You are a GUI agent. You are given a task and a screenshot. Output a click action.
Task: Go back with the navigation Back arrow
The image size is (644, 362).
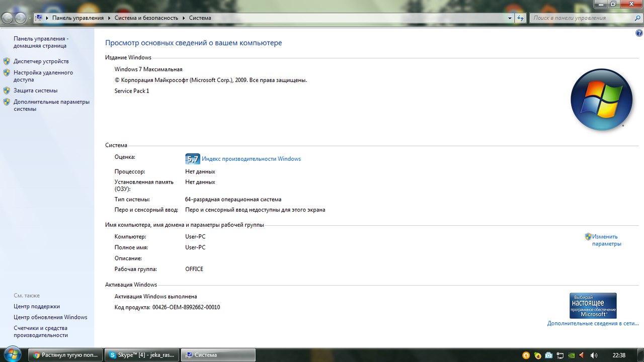pyautogui.click(x=8, y=18)
